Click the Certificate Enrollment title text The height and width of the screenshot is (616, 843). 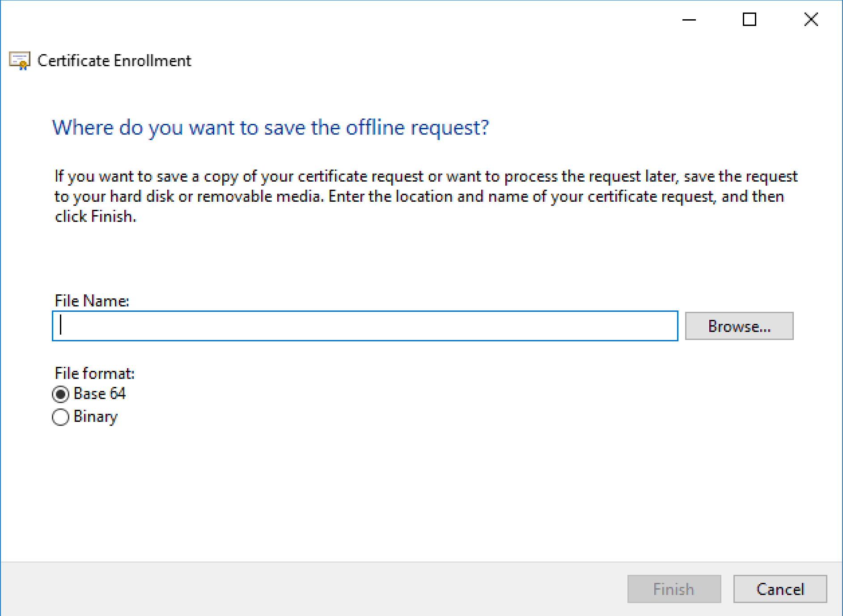(x=114, y=60)
